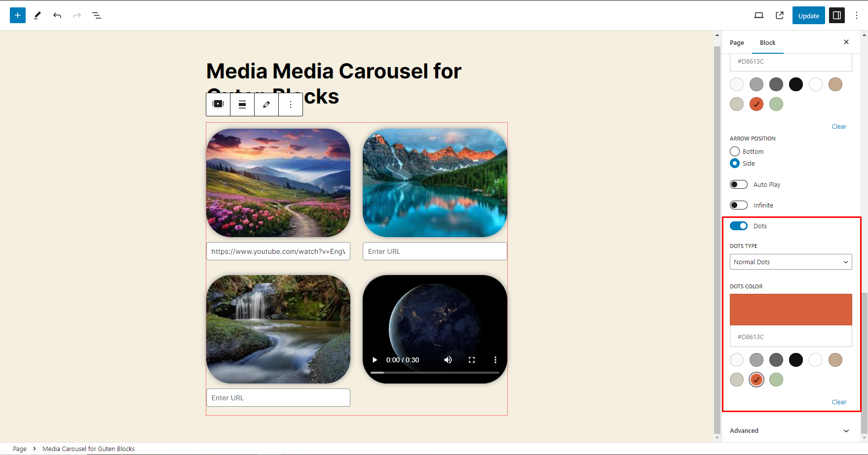This screenshot has height=455, width=868.
Task: Select the Side arrow position
Action: click(x=735, y=163)
